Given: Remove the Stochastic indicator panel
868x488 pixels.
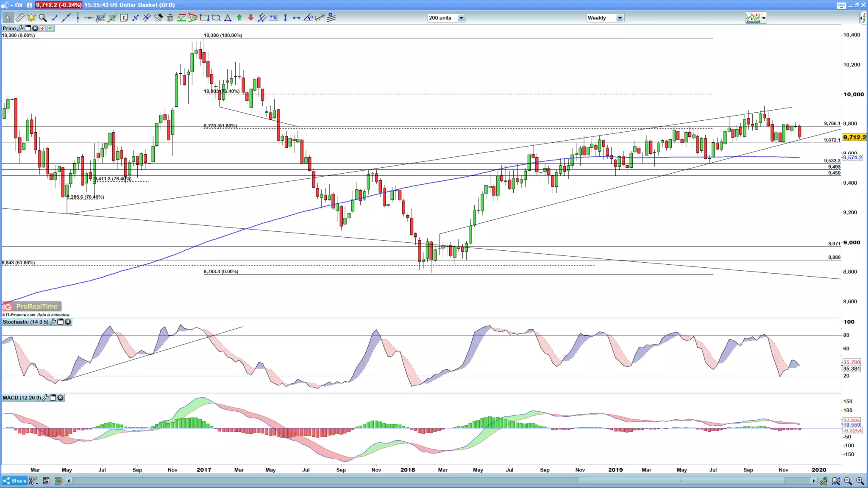Looking at the screenshot, I should pyautogui.click(x=68, y=322).
